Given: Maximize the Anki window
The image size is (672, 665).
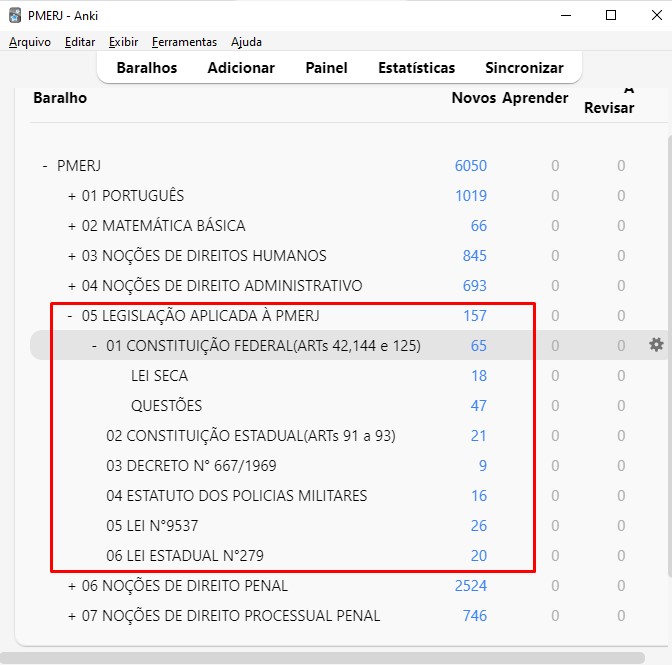Looking at the screenshot, I should tap(611, 15).
